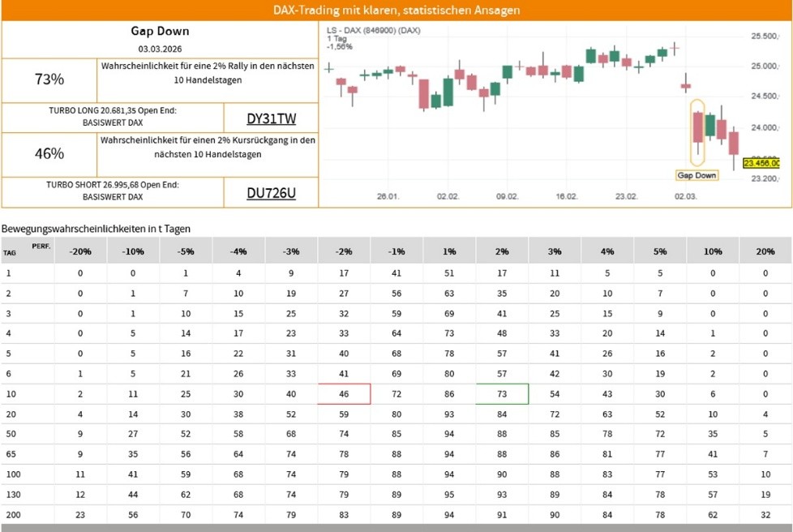The image size is (793, 532).
Task: Click the orange oval highlighting the gap candle
Action: (697, 132)
